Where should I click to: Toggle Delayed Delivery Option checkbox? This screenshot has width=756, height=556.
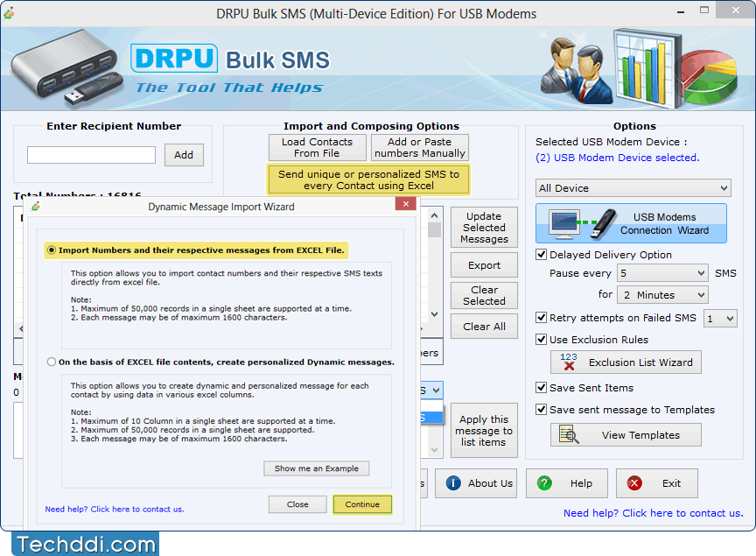pyautogui.click(x=541, y=254)
